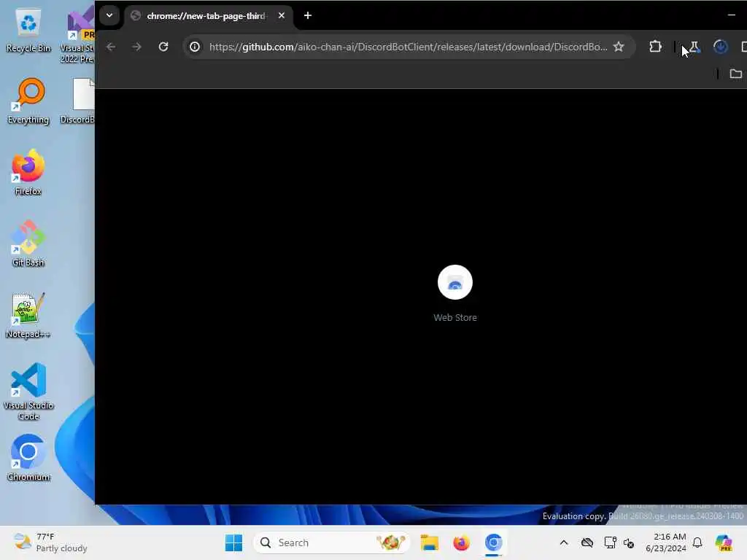Select the chrome://new-tab-page-third tab
This screenshot has width=747, height=560.
point(209,16)
